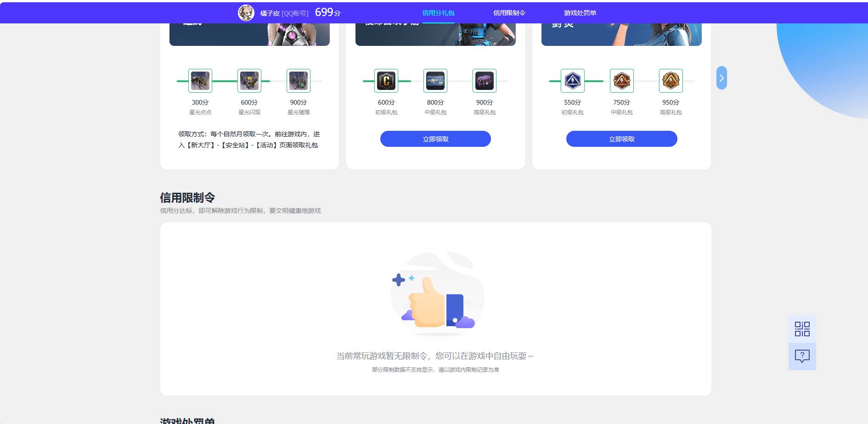The image size is (868, 424).
Task: Select the 300分 星光点点 reward icon
Action: (200, 81)
